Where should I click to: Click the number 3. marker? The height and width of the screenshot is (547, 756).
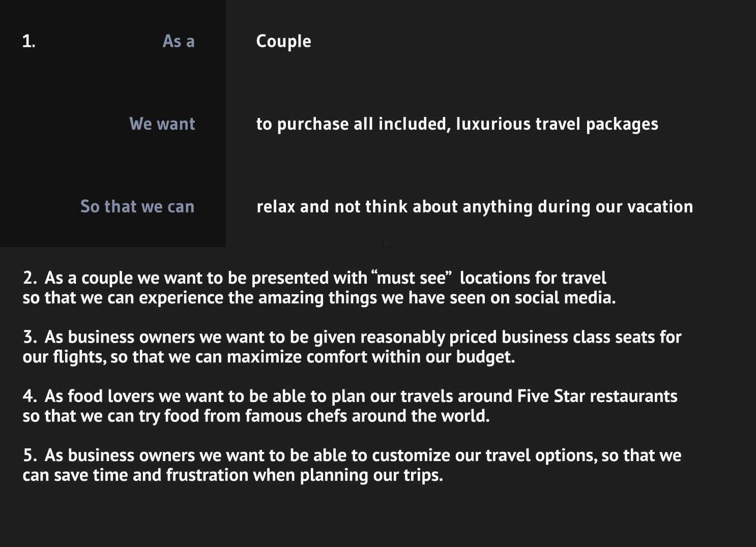pos(30,337)
